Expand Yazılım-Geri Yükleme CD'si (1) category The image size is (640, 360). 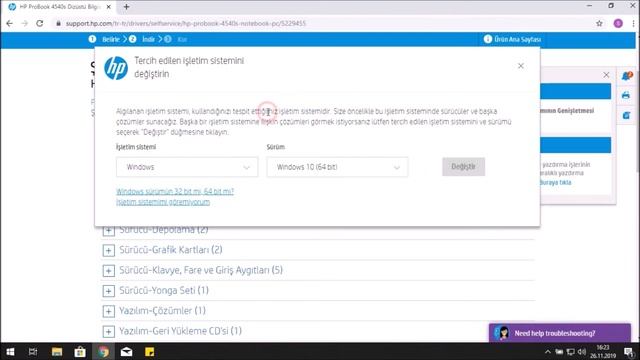click(x=109, y=331)
